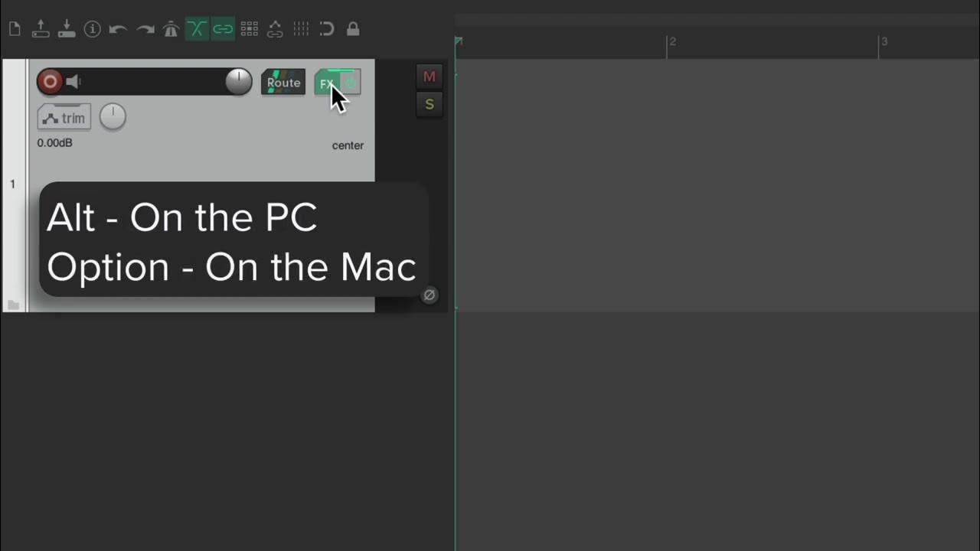Click the Redo arrow in toolbar

pyautogui.click(x=145, y=29)
